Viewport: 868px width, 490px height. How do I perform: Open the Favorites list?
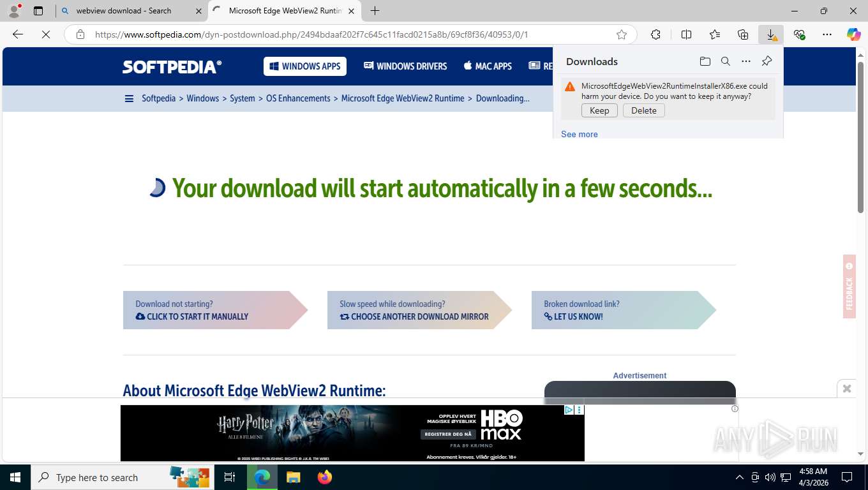715,34
